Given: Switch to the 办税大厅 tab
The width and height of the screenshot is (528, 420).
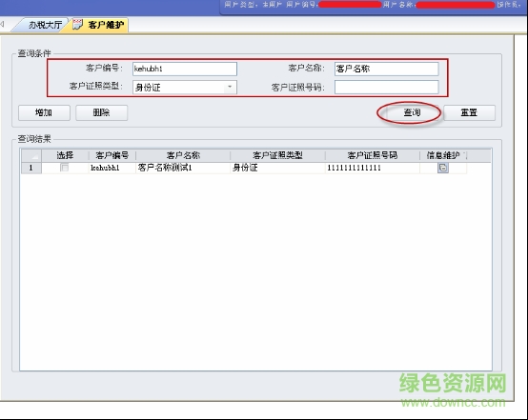Looking at the screenshot, I should (45, 25).
